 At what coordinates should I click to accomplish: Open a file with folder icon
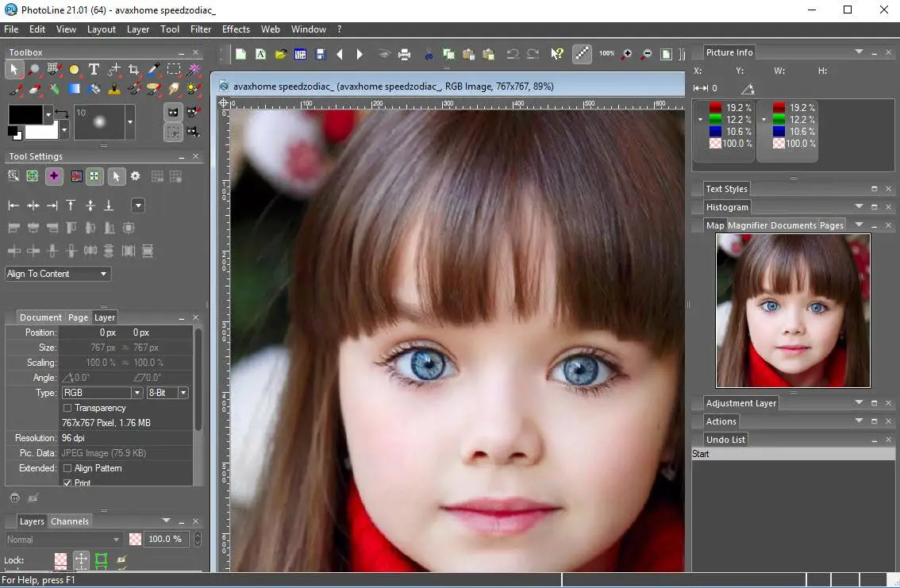pyautogui.click(x=280, y=55)
